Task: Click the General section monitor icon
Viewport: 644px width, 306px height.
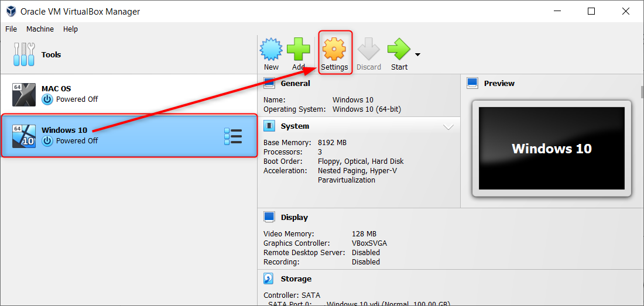Action: 269,83
